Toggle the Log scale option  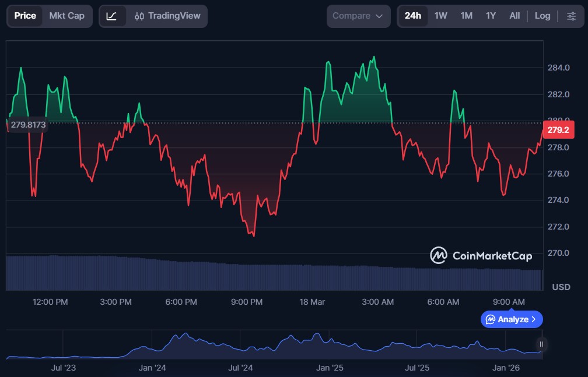pos(542,16)
